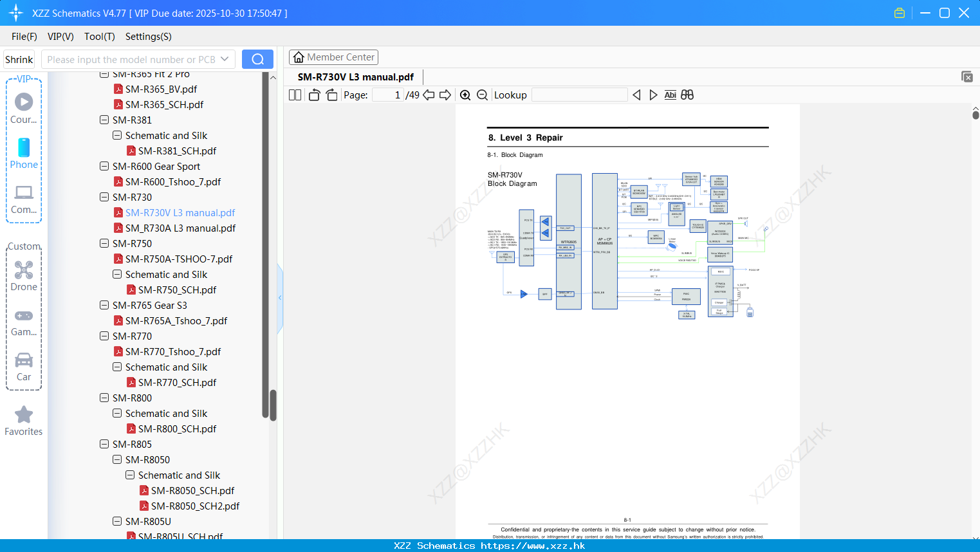Open Member Center
This screenshot has height=552, width=980.
click(x=333, y=57)
